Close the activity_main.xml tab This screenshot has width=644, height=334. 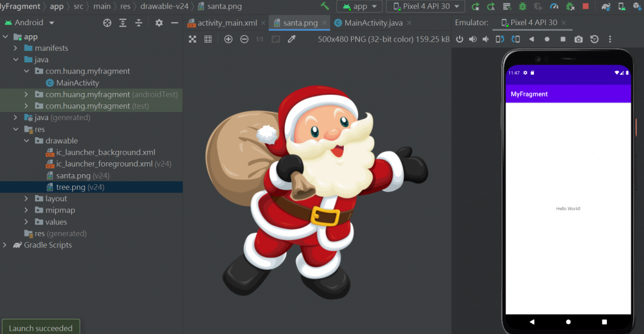coord(264,23)
